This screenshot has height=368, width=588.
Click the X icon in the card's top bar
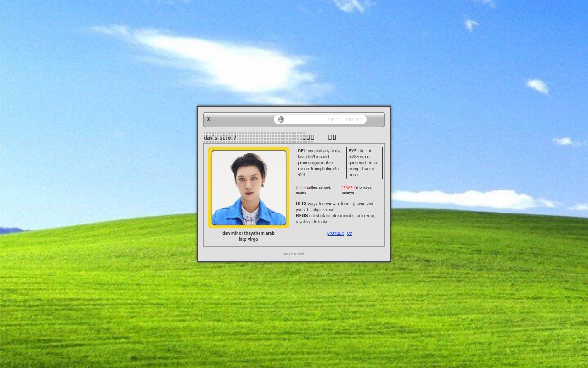click(209, 119)
